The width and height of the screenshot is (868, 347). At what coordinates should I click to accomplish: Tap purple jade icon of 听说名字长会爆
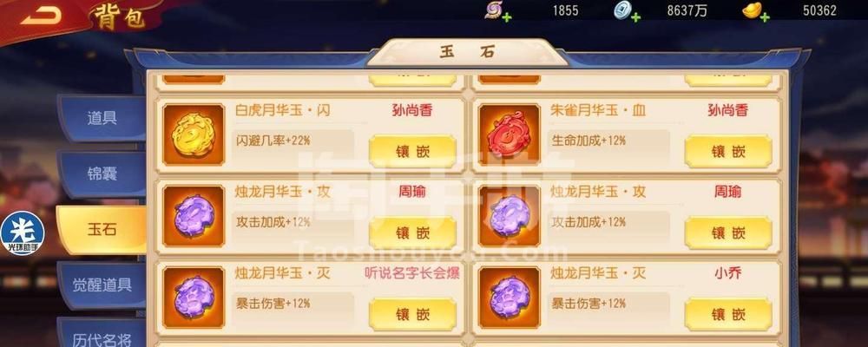(194, 298)
